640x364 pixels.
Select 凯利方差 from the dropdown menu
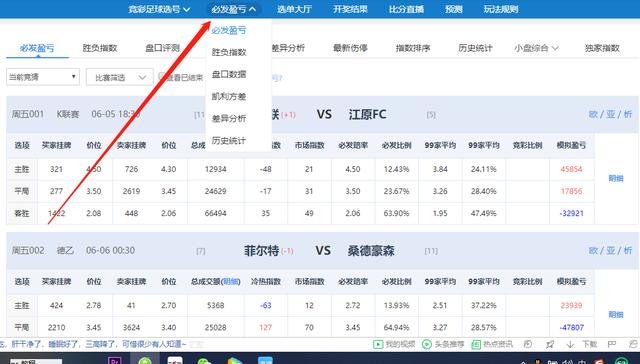[x=229, y=96]
